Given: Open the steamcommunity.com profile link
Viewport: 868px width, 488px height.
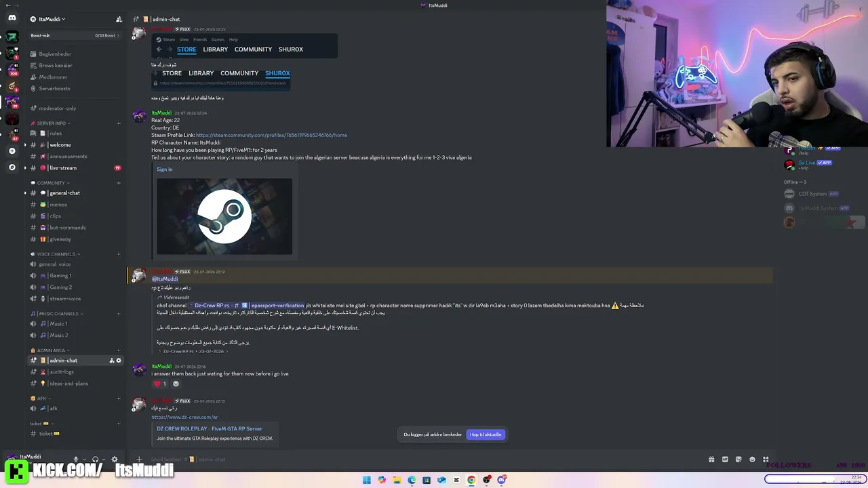Looking at the screenshot, I should [271, 135].
